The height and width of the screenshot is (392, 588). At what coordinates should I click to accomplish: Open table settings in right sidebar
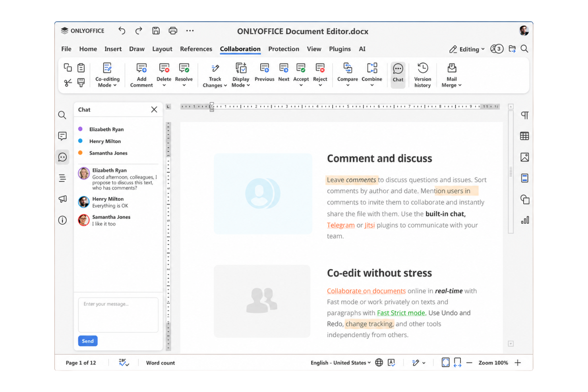525,136
